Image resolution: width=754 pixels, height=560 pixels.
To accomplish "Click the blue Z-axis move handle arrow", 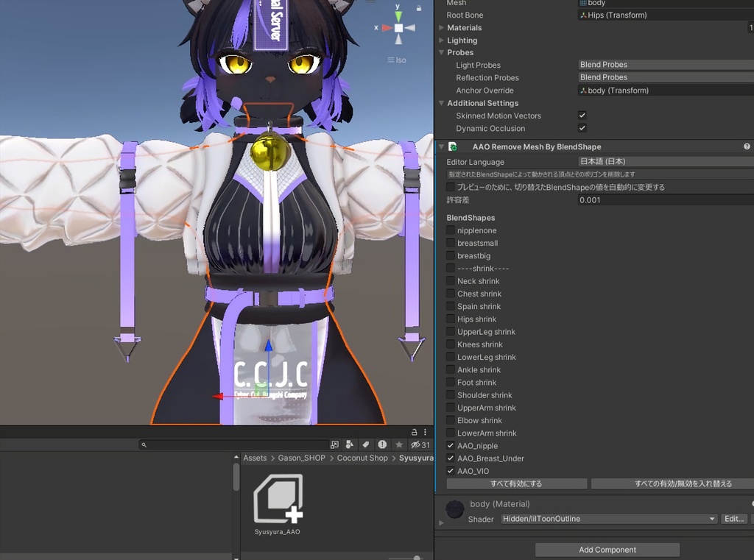I will click(x=268, y=345).
